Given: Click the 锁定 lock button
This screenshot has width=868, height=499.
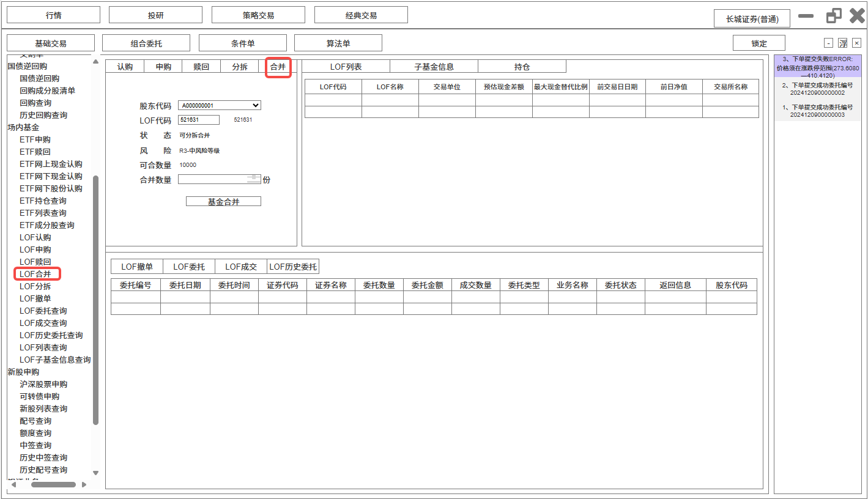Looking at the screenshot, I should pyautogui.click(x=759, y=43).
